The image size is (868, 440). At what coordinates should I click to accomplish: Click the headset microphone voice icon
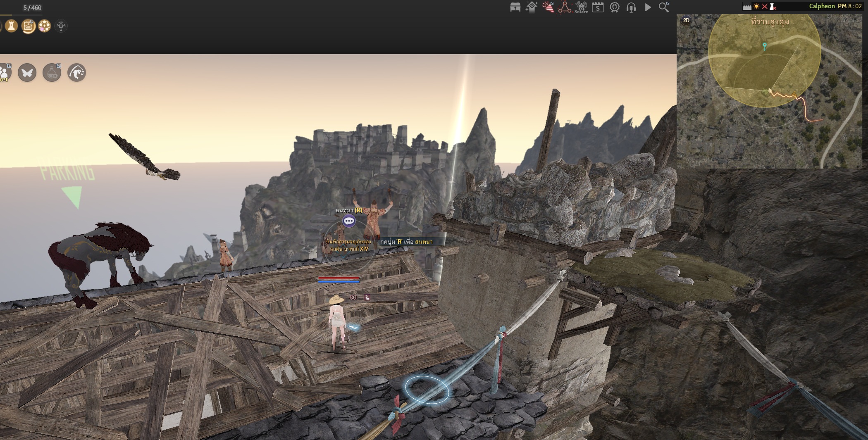[x=631, y=7]
